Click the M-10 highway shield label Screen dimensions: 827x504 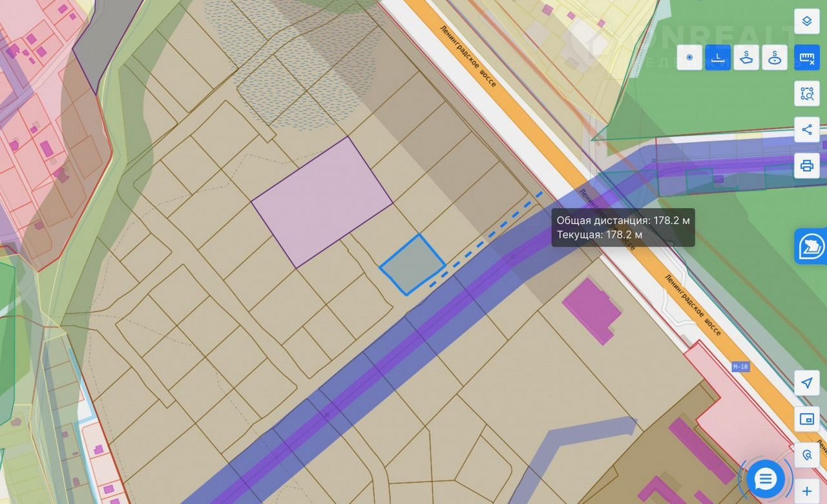[740, 367]
